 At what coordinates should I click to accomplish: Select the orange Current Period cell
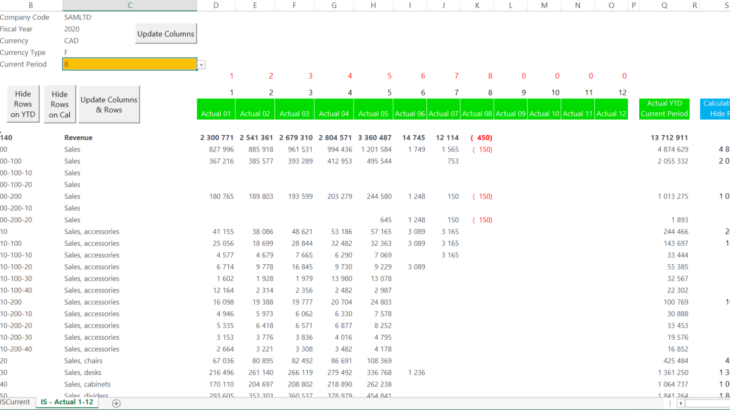click(129, 64)
